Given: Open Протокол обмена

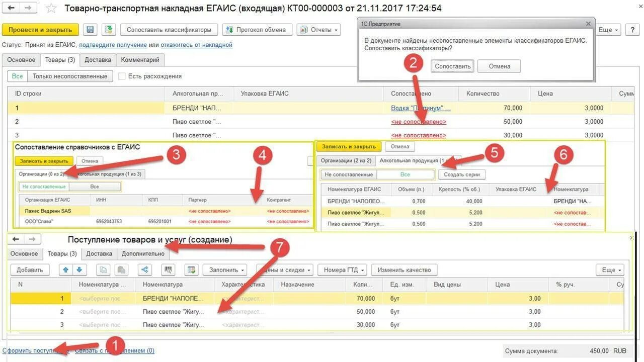Looking at the screenshot, I should click(x=257, y=30).
